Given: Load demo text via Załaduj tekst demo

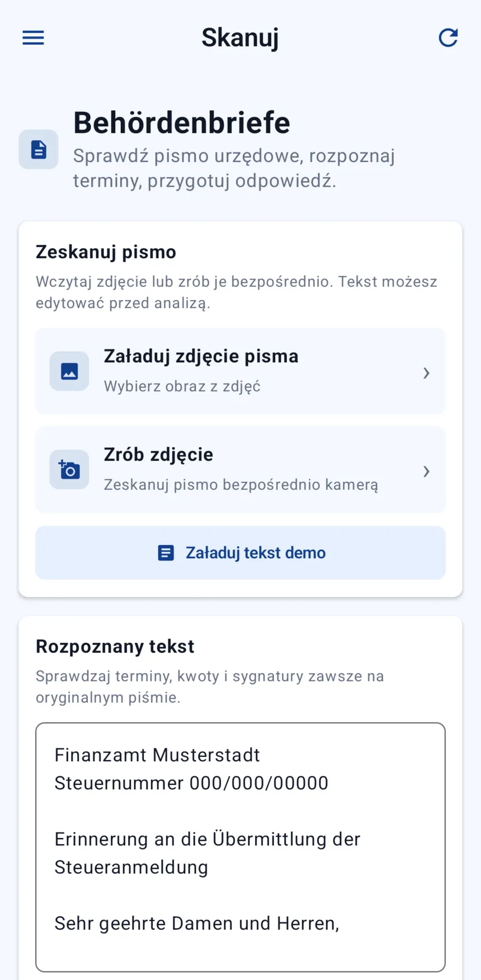Looking at the screenshot, I should tap(240, 553).
